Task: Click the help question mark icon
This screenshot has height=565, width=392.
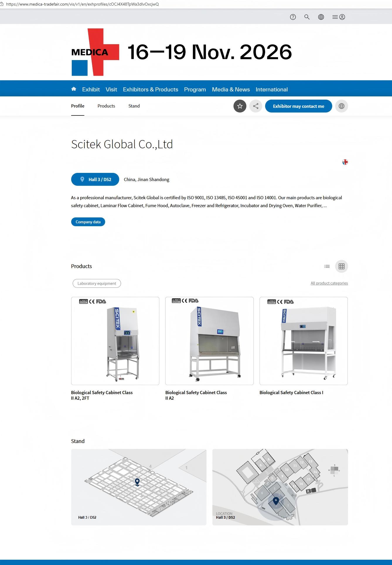Action: click(x=293, y=17)
